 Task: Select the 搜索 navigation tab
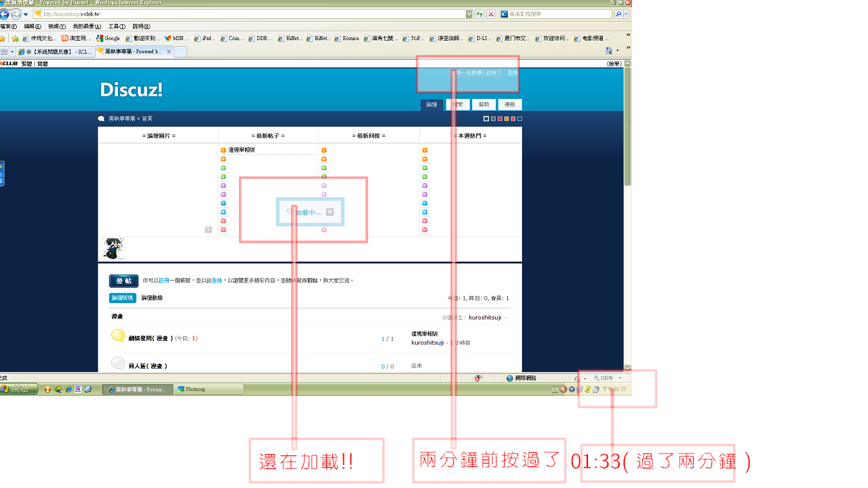[x=458, y=104]
